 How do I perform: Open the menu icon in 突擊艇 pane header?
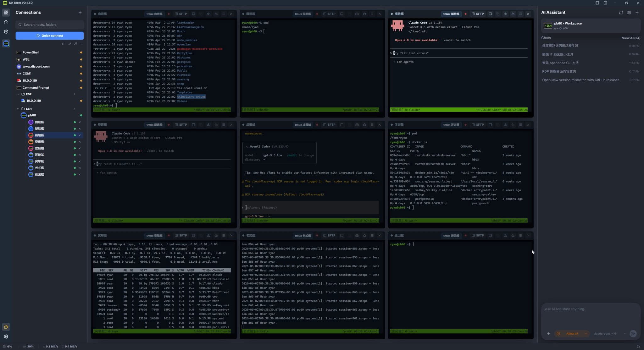point(224,235)
